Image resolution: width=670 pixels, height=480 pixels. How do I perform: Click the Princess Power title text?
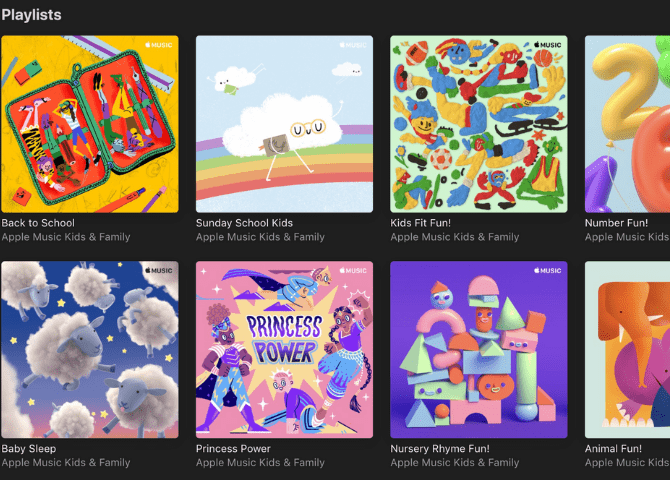[x=233, y=449]
